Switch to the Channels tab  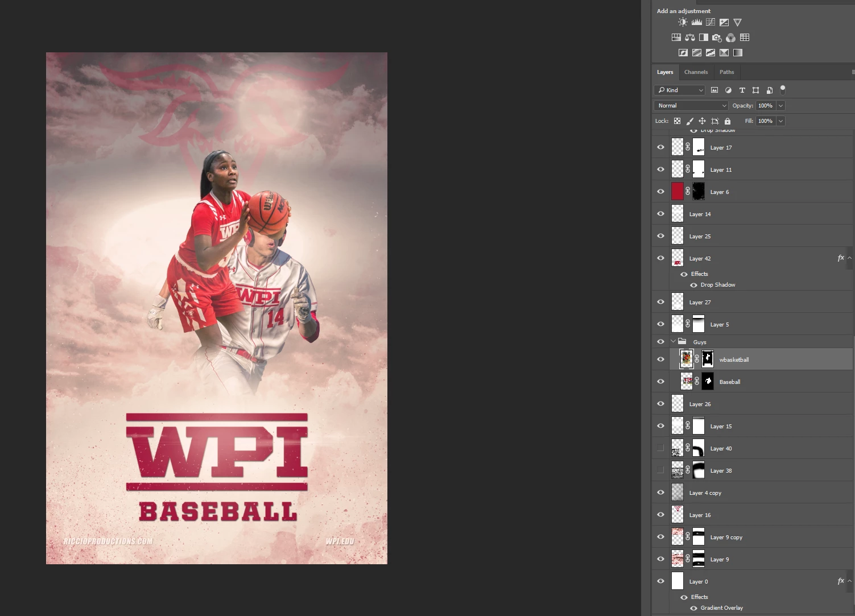coord(696,72)
